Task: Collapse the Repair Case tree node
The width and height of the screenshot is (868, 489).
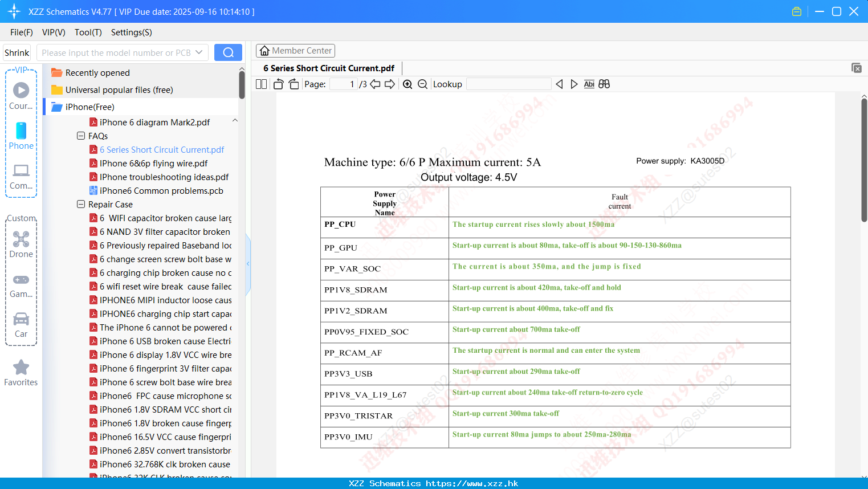Action: (x=81, y=205)
